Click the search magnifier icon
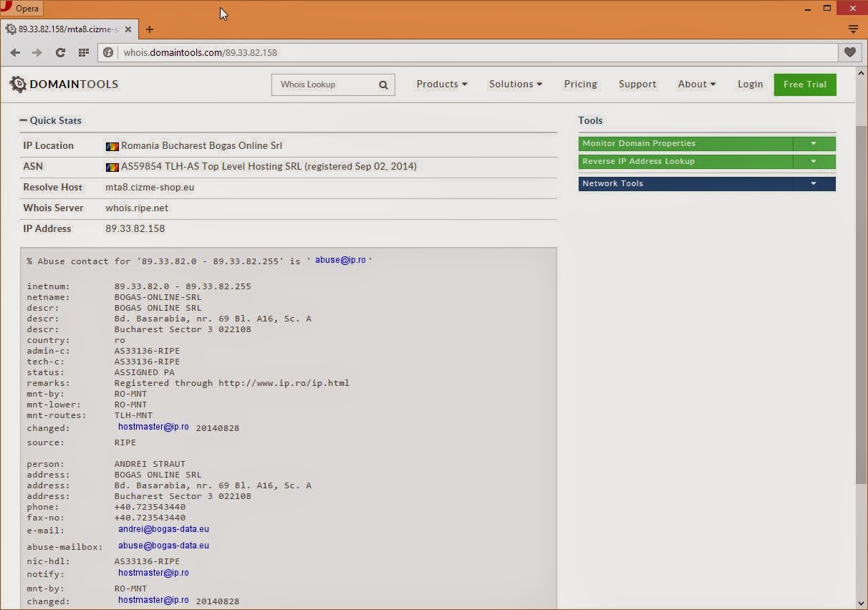The height and width of the screenshot is (610, 868). pos(384,84)
